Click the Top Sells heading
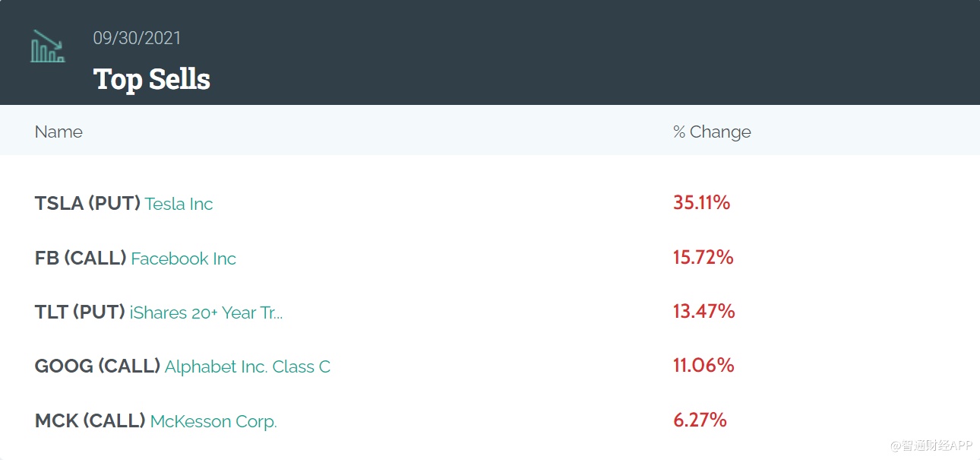The image size is (980, 460). point(152,79)
